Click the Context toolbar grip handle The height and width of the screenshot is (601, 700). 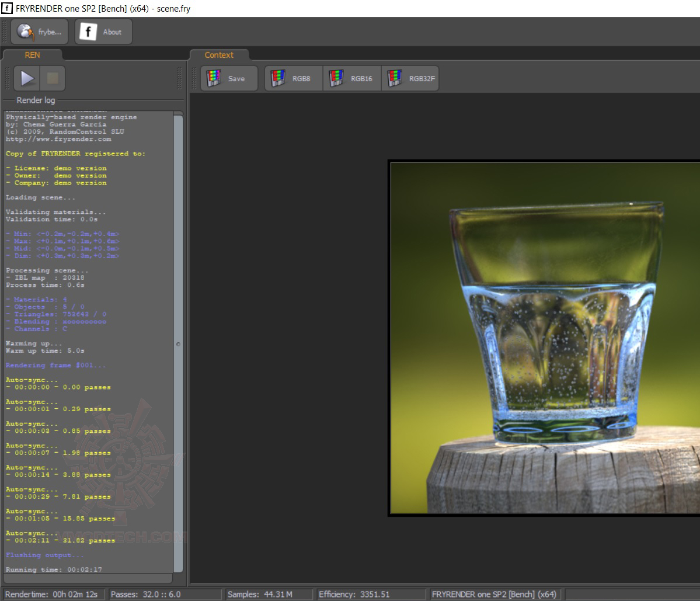(x=196, y=78)
